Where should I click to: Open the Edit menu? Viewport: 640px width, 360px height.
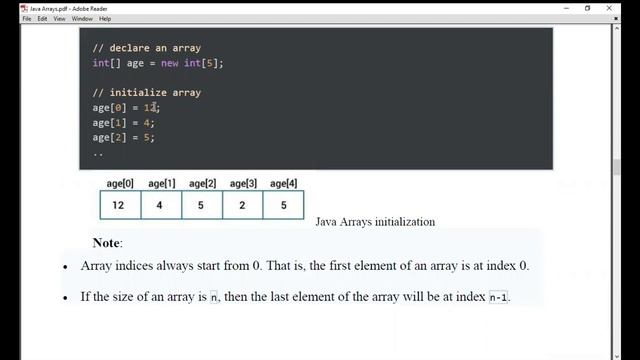pyautogui.click(x=42, y=19)
